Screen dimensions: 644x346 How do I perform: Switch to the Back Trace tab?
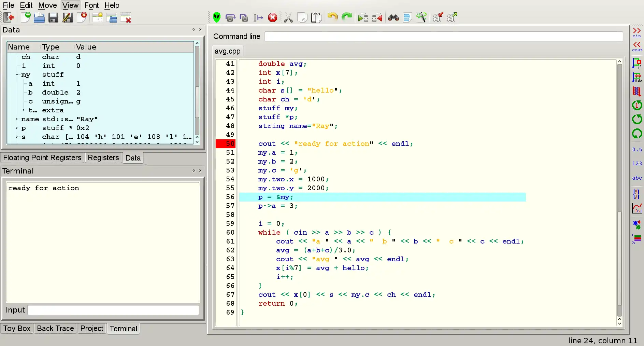pyautogui.click(x=55, y=328)
